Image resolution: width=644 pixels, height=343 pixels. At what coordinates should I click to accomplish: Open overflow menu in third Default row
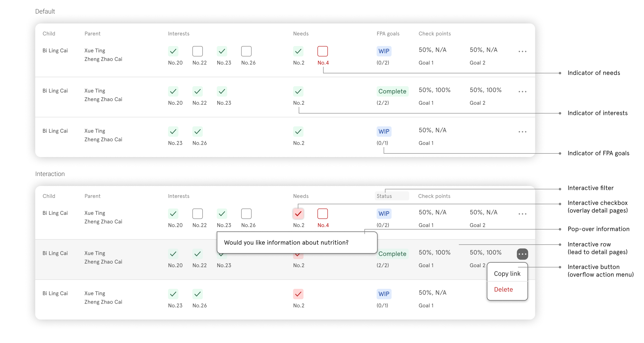pyautogui.click(x=522, y=132)
